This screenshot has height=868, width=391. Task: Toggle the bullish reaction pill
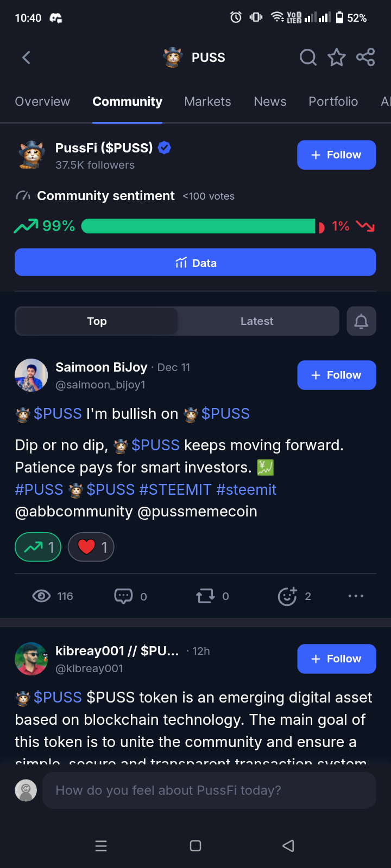click(x=38, y=547)
